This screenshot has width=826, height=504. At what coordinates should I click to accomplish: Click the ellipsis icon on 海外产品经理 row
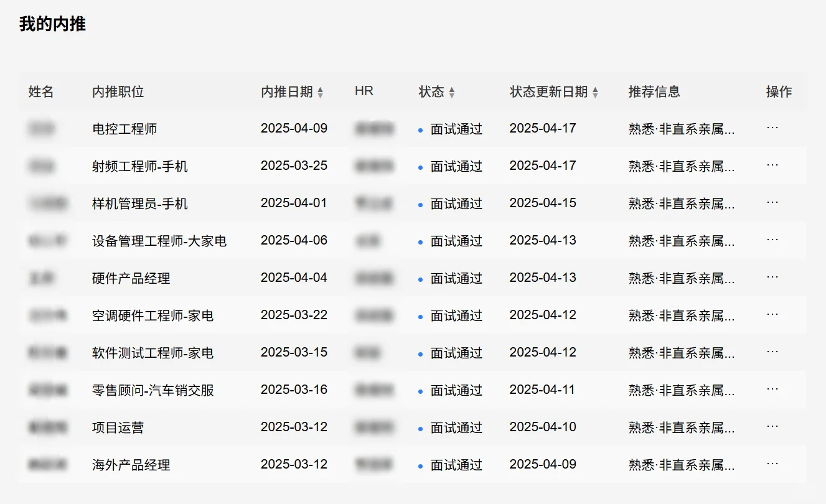pos(772,464)
